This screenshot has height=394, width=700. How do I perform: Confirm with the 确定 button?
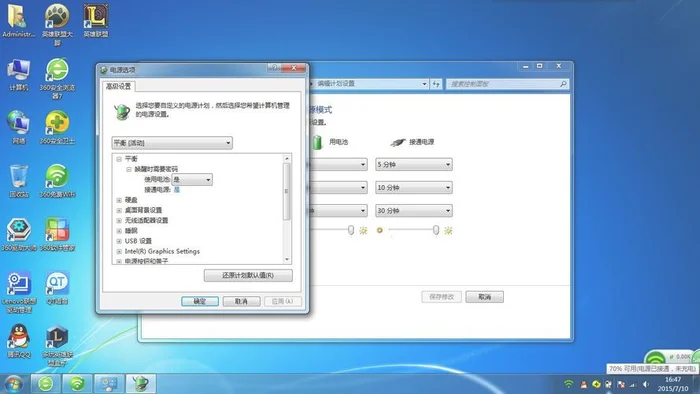200,301
